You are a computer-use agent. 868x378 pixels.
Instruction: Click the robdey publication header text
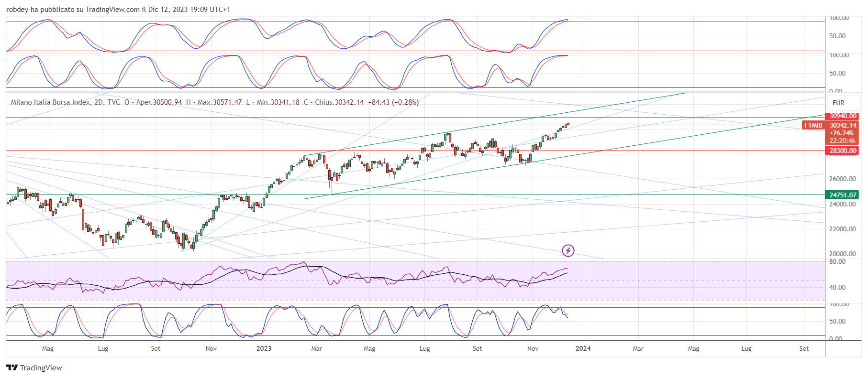pos(118,10)
